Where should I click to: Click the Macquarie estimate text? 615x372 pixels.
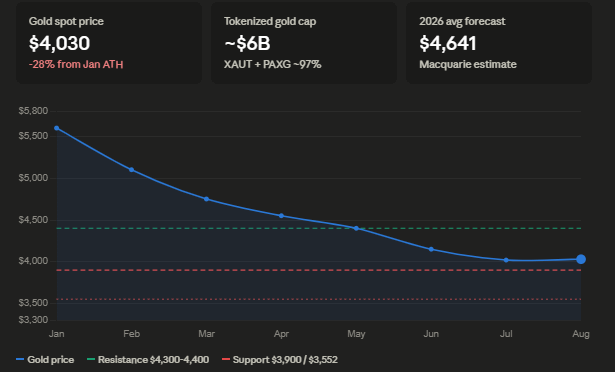468,64
